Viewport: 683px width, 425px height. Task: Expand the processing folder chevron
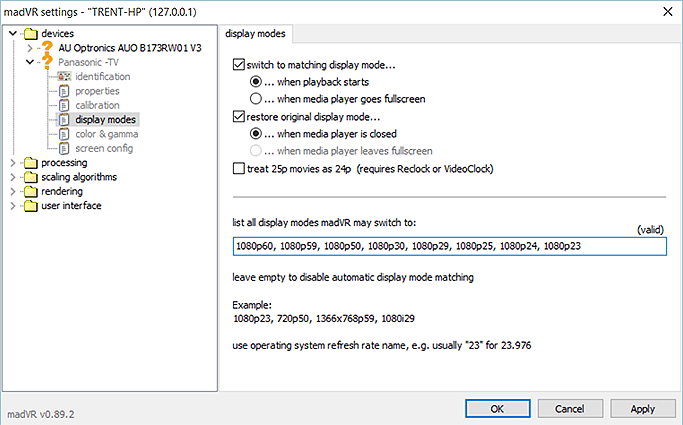13,163
